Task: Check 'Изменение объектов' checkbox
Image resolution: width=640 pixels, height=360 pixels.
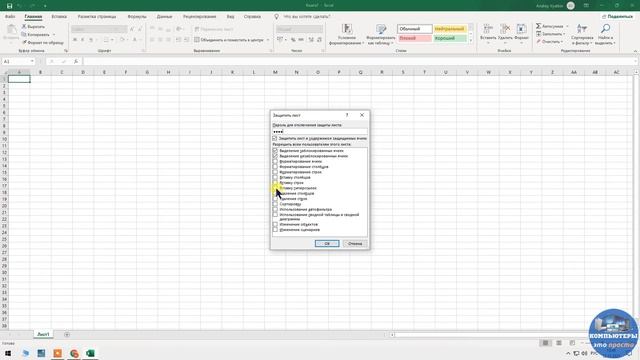Action: coord(275,224)
